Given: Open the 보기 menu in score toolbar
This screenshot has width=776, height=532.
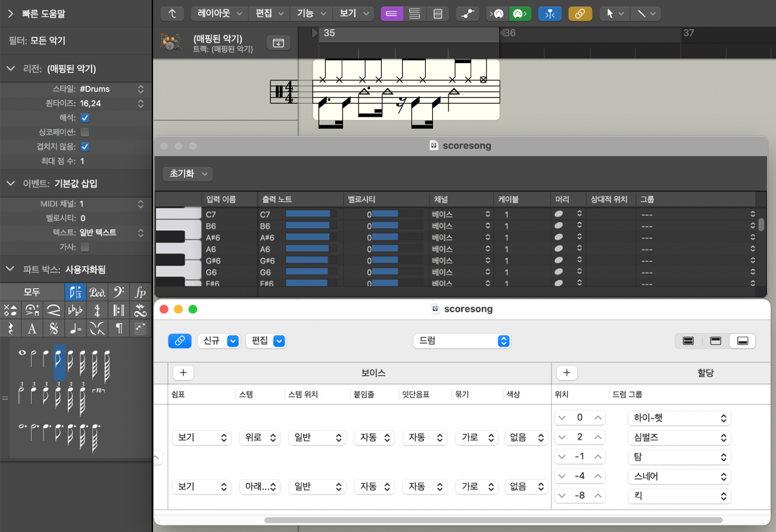Looking at the screenshot, I should pyautogui.click(x=353, y=13).
